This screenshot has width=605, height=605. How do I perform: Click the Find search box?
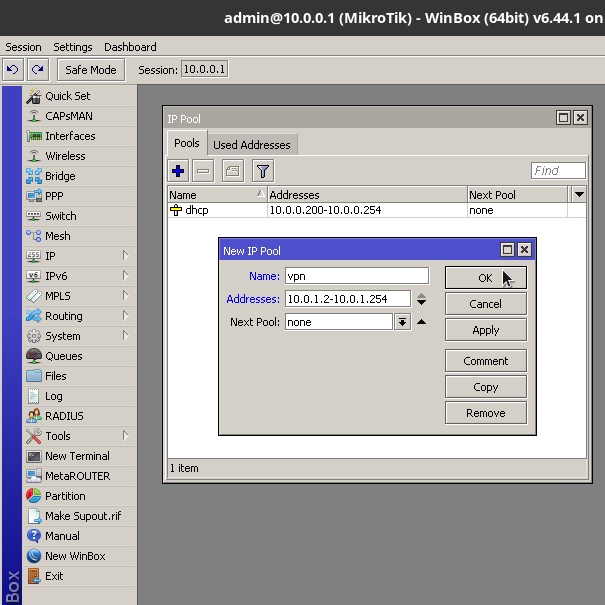(x=558, y=171)
